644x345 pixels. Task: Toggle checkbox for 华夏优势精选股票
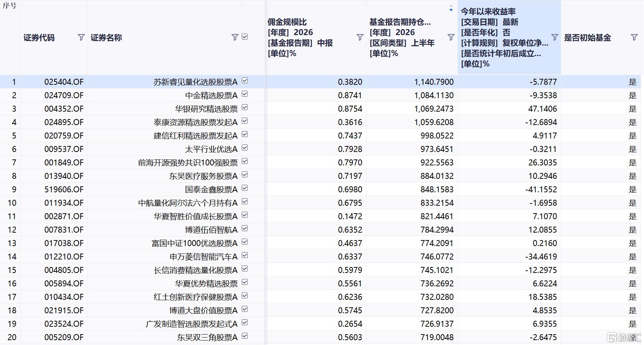click(245, 282)
